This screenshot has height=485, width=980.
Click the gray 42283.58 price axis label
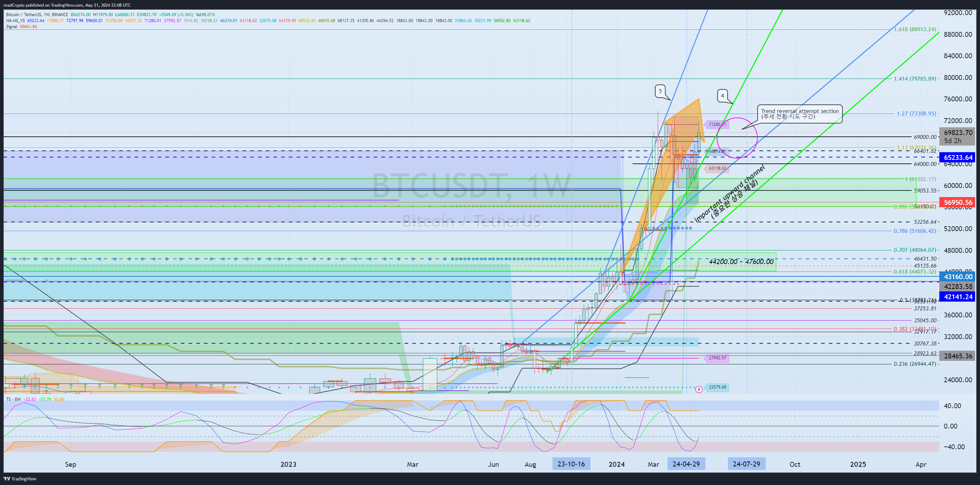(958, 287)
